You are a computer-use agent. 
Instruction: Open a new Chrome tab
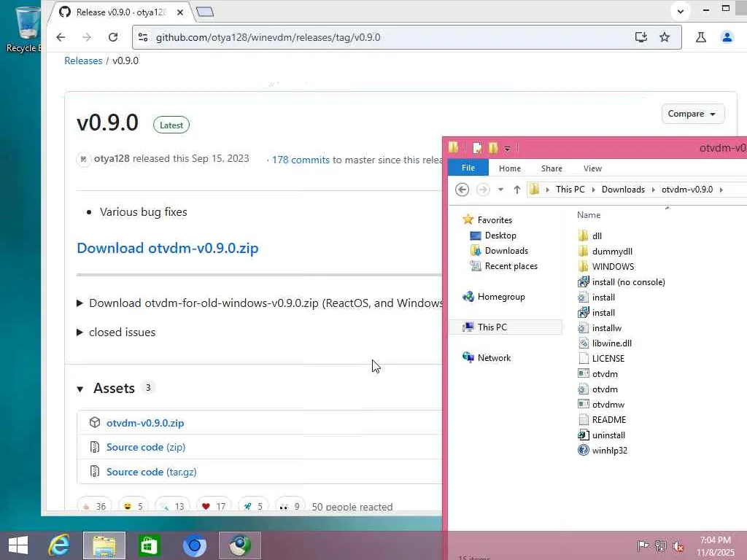205,12
